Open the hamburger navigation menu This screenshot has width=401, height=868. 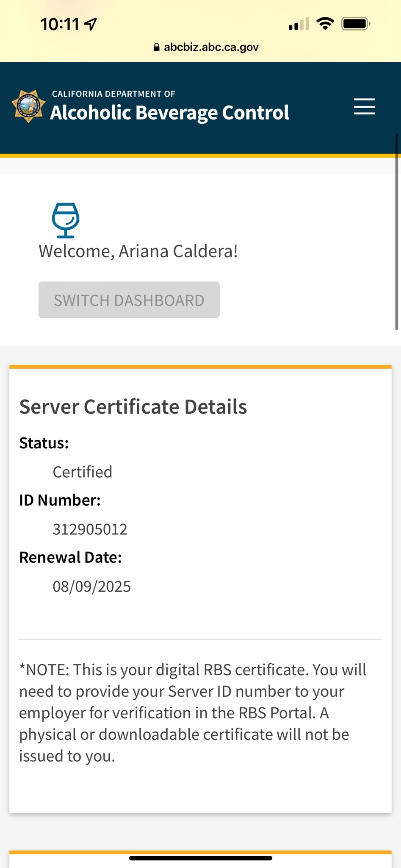[x=364, y=106]
